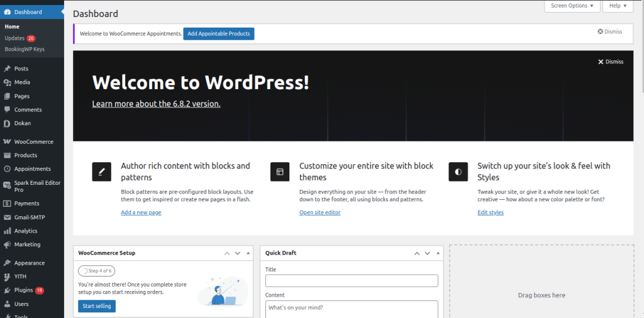The image size is (644, 318).
Task: Click the Media icon in the sidebar
Action: [x=7, y=82]
